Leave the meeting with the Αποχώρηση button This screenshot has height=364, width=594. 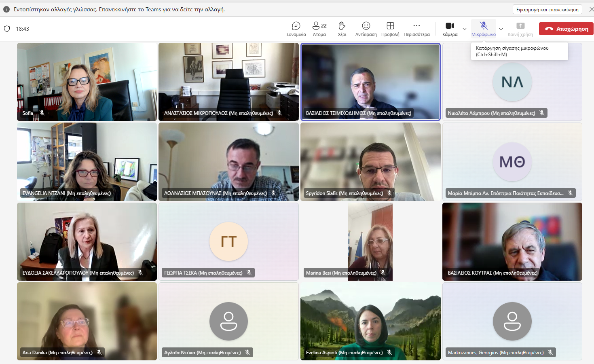[x=566, y=29]
